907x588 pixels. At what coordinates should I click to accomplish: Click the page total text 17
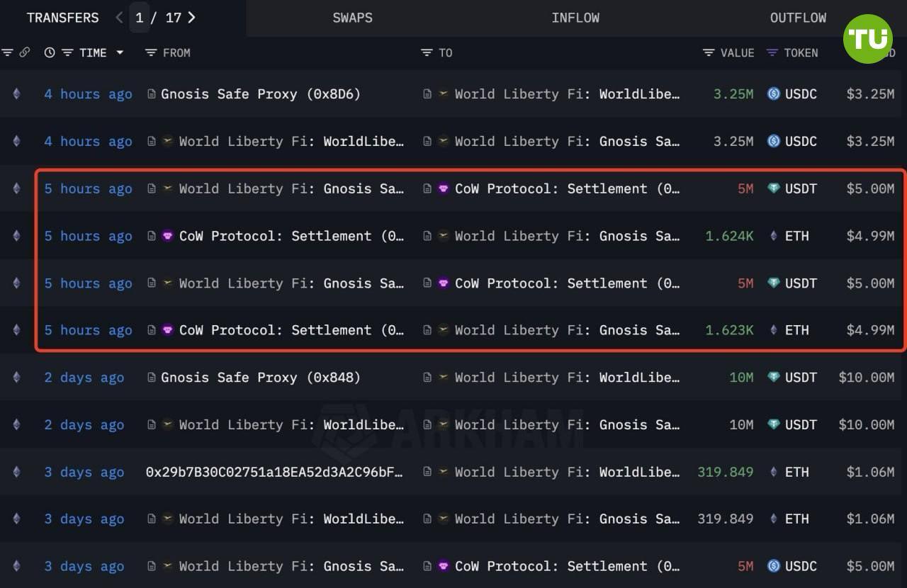174,18
